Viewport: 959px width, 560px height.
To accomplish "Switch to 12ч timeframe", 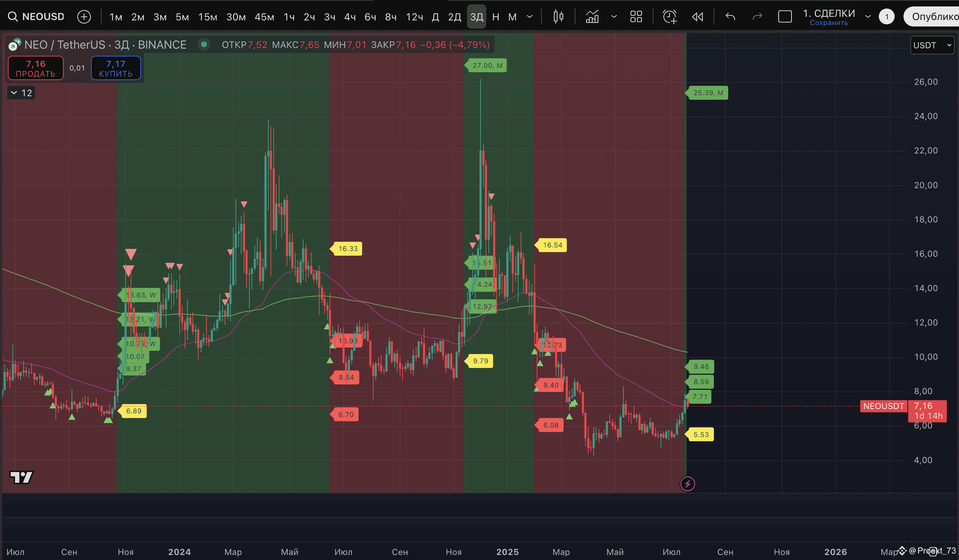I will [x=414, y=17].
